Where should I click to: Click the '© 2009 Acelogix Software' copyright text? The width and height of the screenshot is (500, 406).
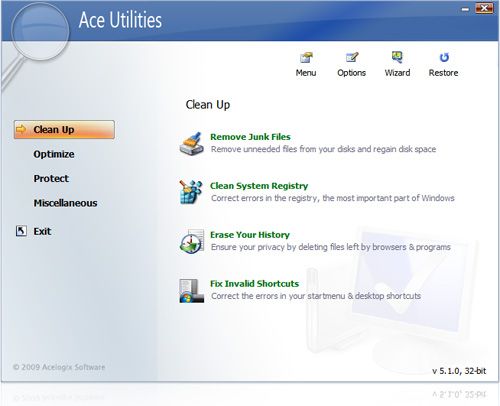pyautogui.click(x=59, y=367)
